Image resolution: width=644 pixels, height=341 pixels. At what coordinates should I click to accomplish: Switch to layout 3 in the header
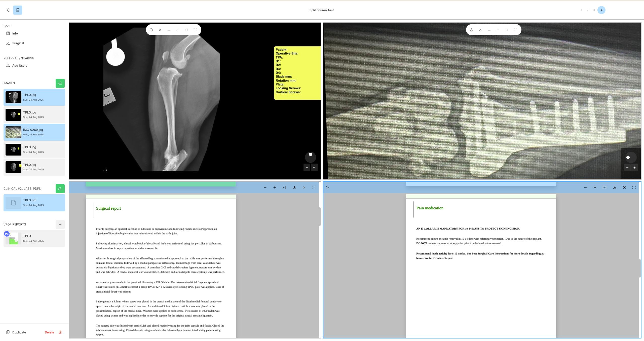tap(594, 10)
